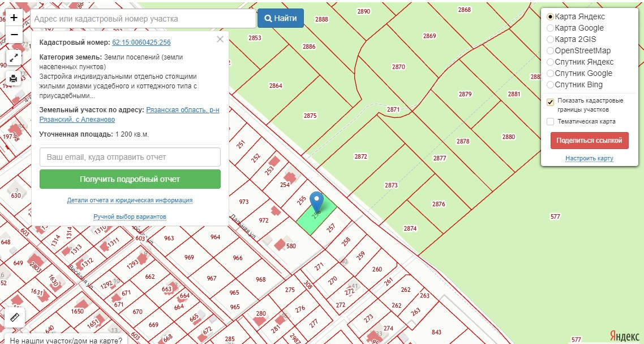Select Спутник Яндекс layer

click(x=551, y=62)
